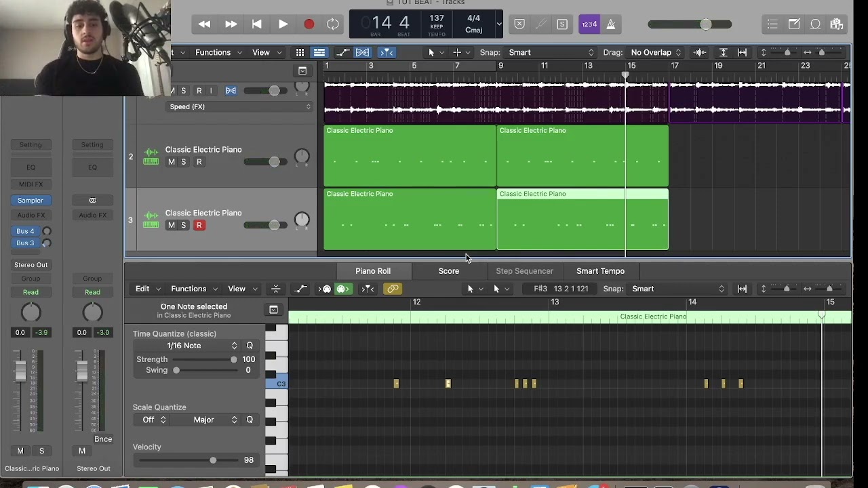Open the Note Pads icon

tap(794, 24)
